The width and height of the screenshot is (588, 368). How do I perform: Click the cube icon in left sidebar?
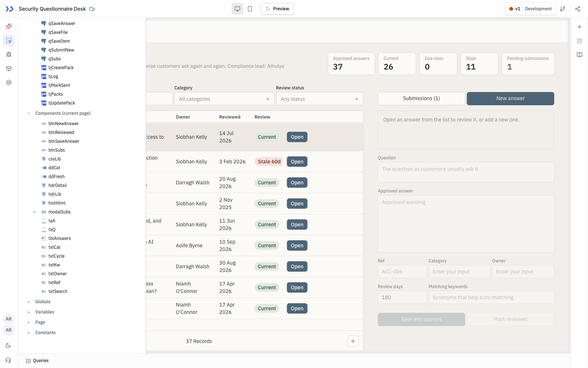point(9,68)
